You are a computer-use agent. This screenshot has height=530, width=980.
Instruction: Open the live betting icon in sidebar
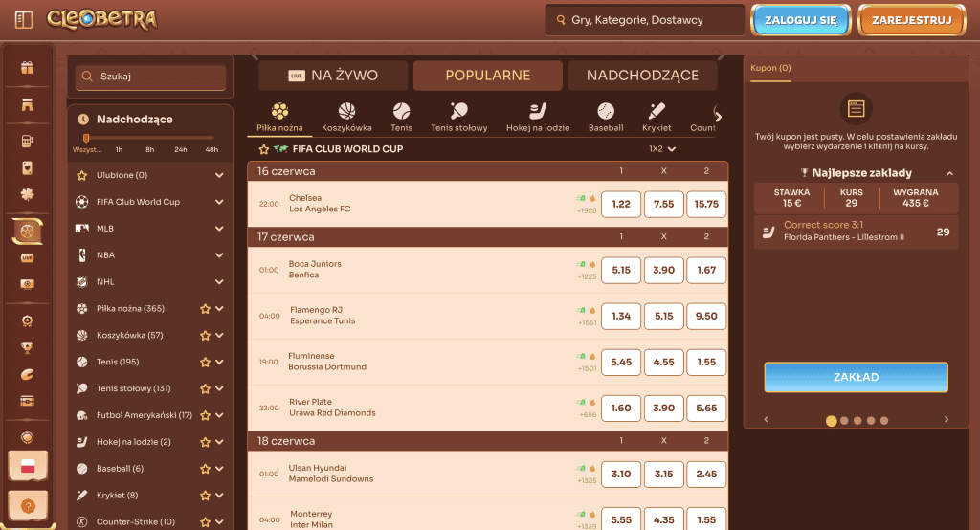27,257
